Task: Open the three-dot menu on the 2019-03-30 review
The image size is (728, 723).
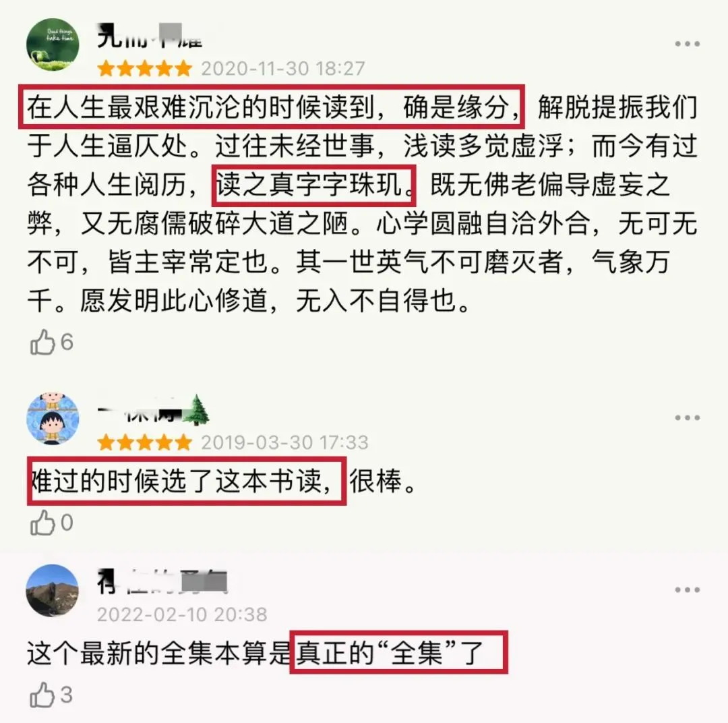Action: tap(687, 417)
